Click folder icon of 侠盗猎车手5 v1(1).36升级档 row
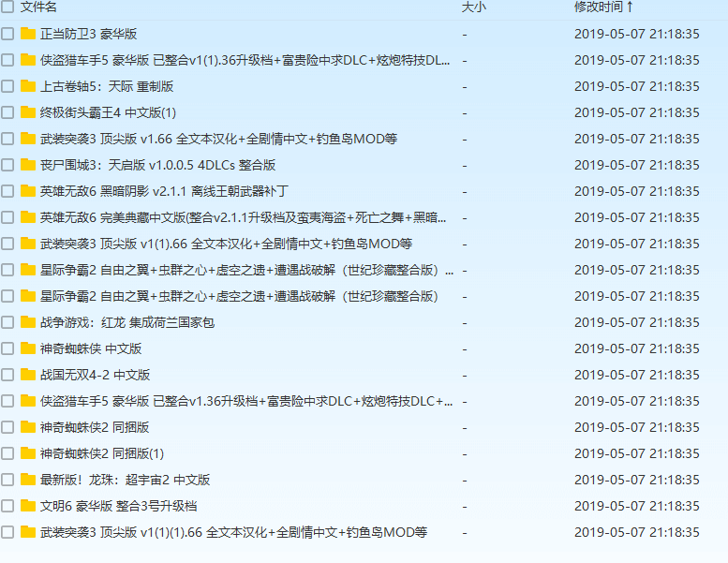The width and height of the screenshot is (728, 563). pyautogui.click(x=28, y=60)
